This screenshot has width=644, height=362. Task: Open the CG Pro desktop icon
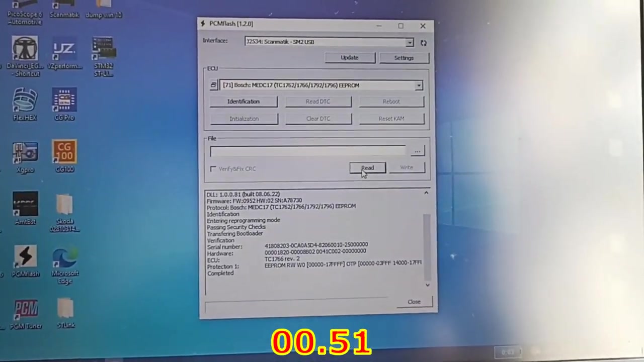click(64, 105)
